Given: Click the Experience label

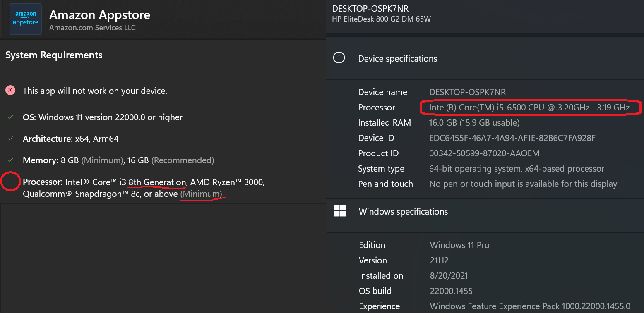Looking at the screenshot, I should (380, 306).
